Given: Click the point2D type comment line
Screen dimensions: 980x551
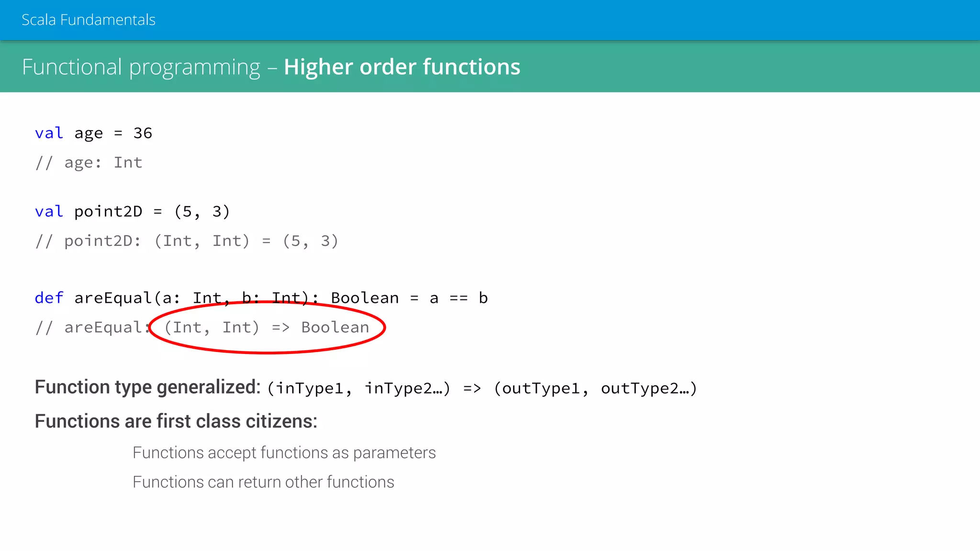Looking at the screenshot, I should click(x=187, y=241).
